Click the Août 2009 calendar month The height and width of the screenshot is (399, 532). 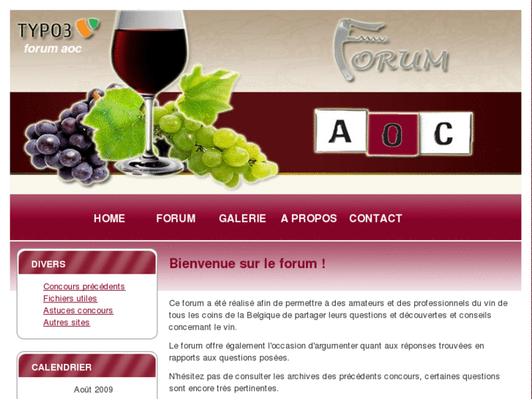[94, 389]
